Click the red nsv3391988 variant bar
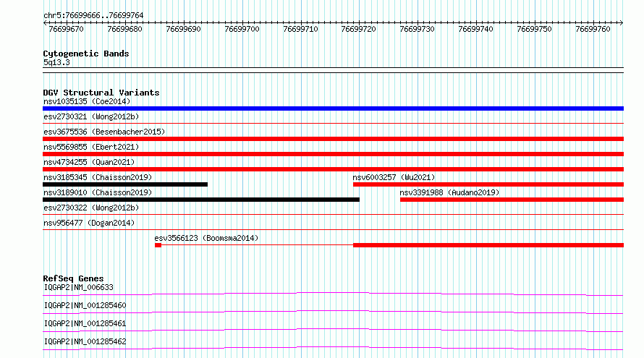 coord(512,200)
